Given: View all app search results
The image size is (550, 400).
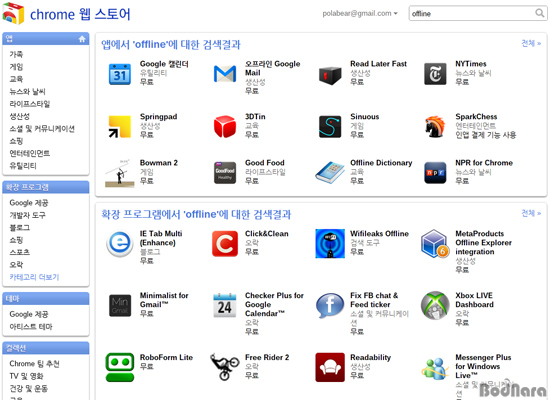Looking at the screenshot, I should (x=531, y=43).
